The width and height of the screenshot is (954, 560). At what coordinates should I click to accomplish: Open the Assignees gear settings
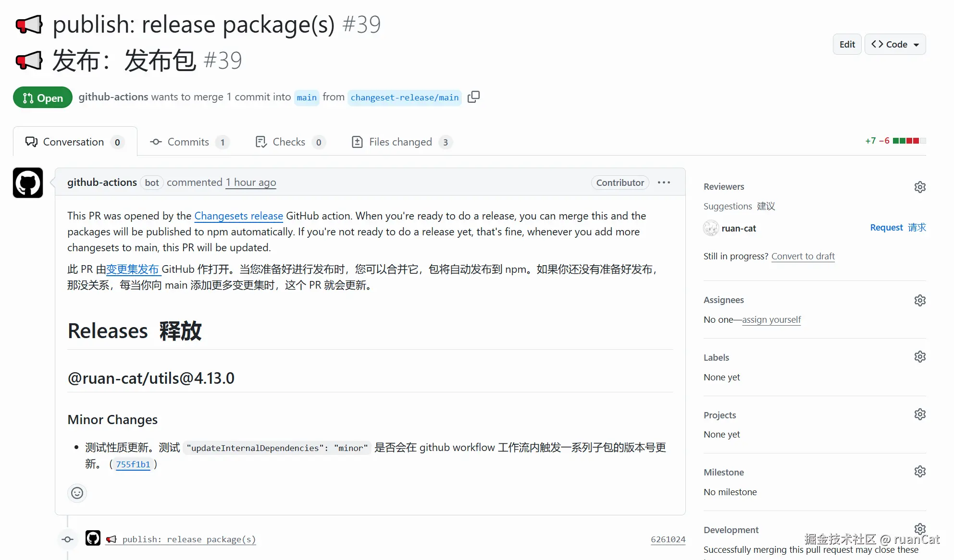click(x=919, y=300)
